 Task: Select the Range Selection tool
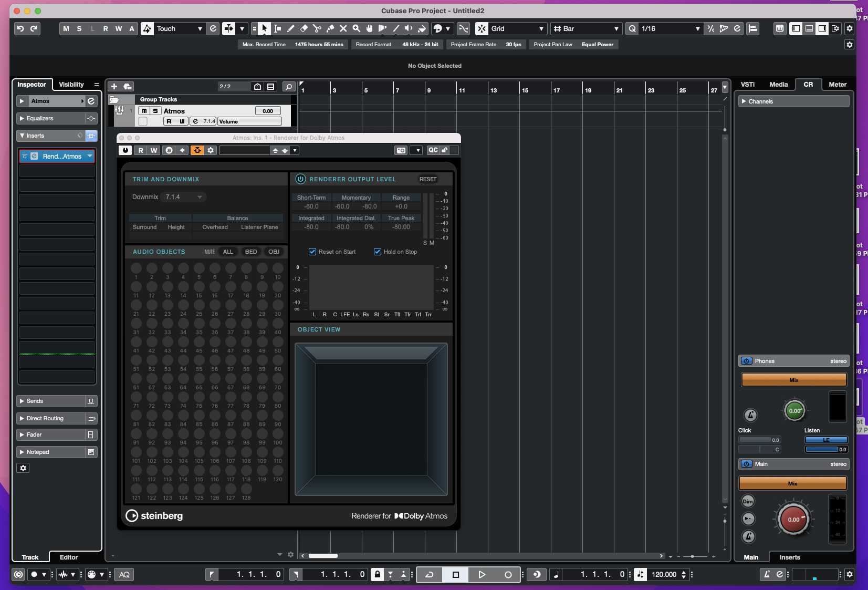278,28
